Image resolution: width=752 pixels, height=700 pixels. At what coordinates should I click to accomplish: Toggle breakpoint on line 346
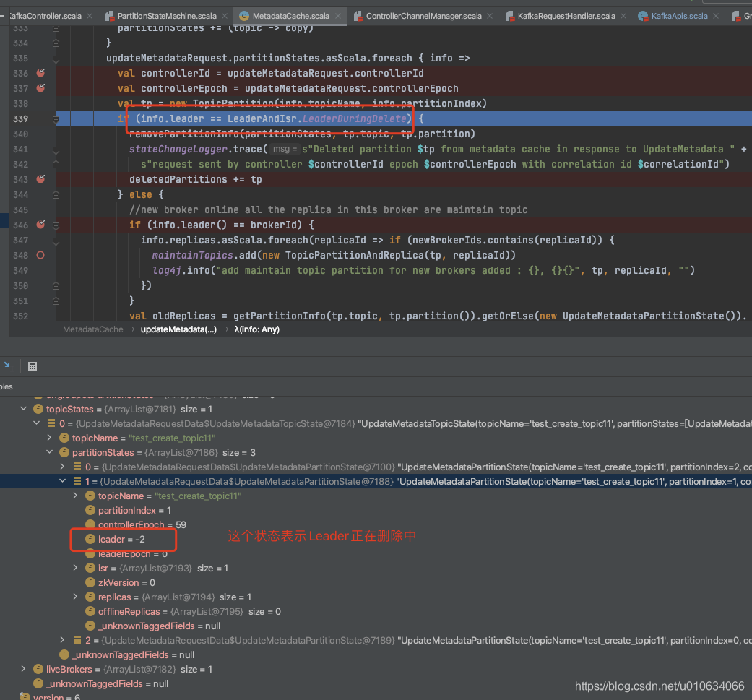coord(40,225)
